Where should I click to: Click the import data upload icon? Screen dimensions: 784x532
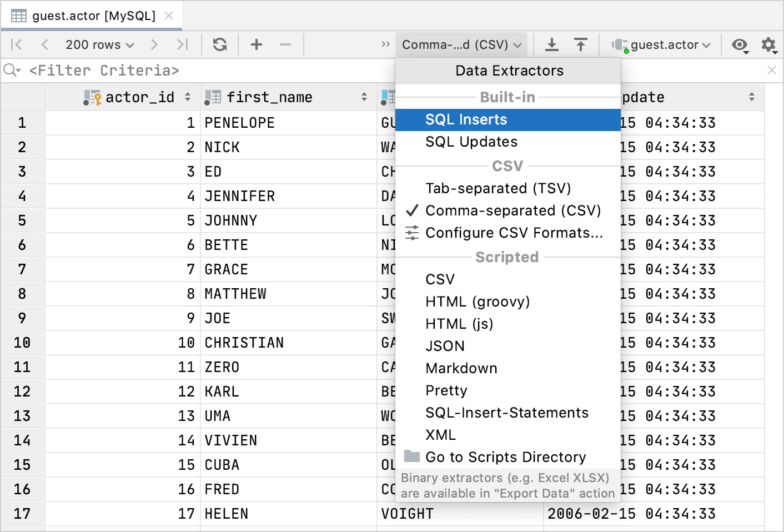tap(581, 44)
